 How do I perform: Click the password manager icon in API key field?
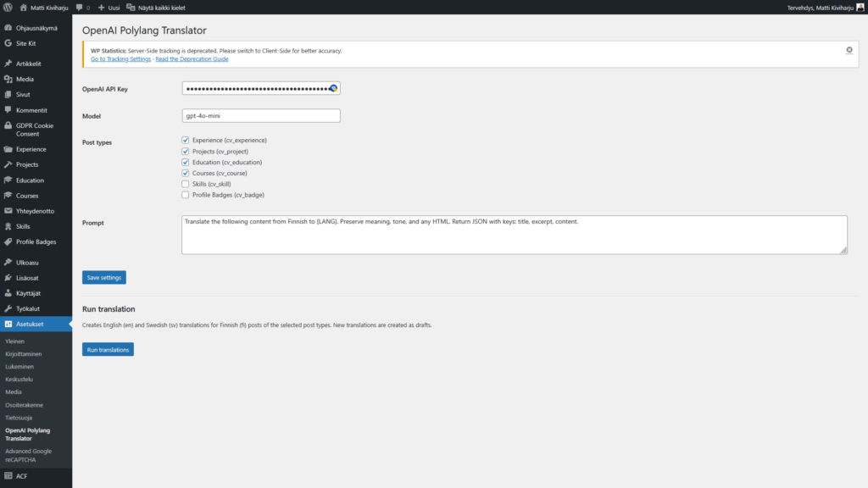coord(333,88)
